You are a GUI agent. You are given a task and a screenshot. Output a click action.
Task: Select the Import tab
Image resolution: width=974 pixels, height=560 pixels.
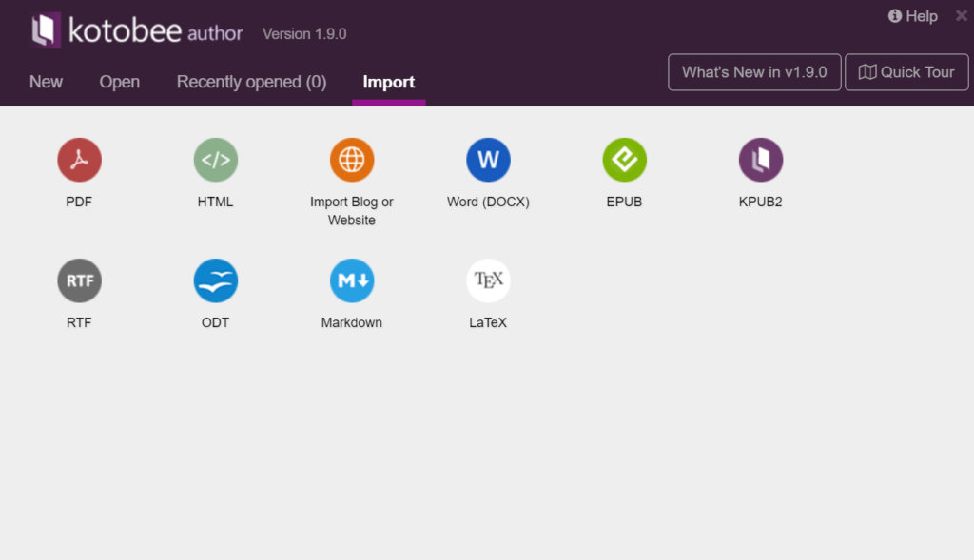(388, 82)
